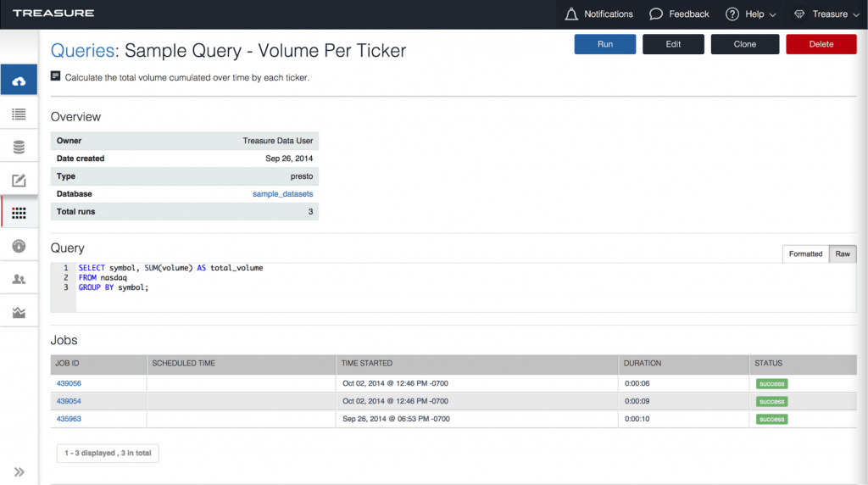
Task: Click the SCHEDULED TIME column header
Action: click(x=241, y=364)
